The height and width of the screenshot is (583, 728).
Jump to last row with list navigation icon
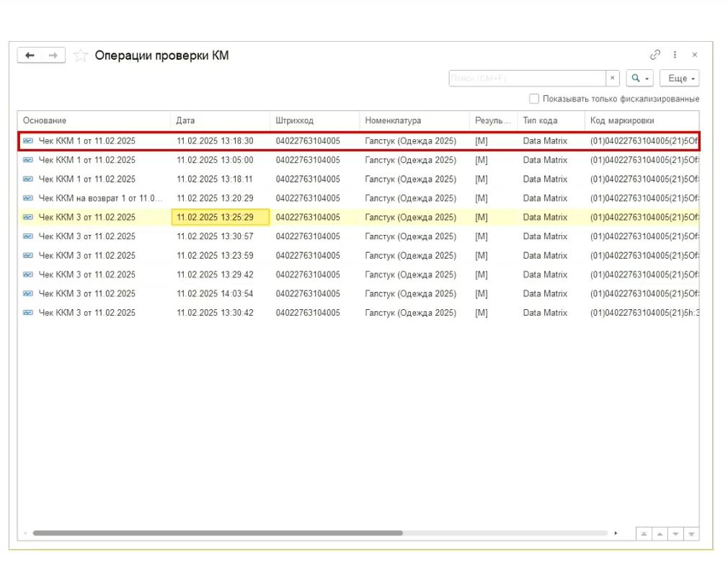(692, 534)
